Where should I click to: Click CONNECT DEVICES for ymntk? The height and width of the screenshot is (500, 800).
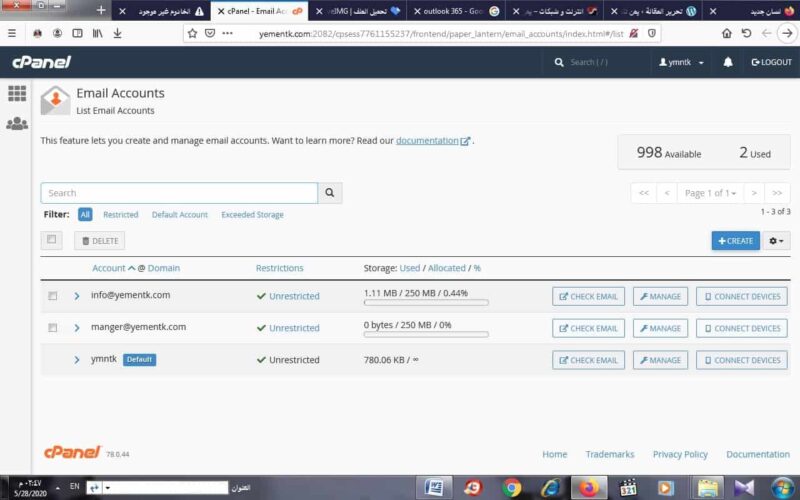tap(742, 360)
